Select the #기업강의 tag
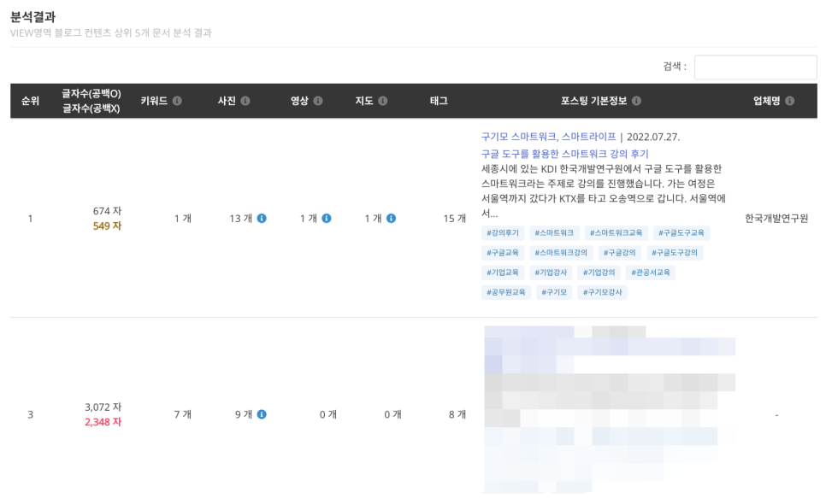Image resolution: width=826 pixels, height=504 pixels. 599,273
